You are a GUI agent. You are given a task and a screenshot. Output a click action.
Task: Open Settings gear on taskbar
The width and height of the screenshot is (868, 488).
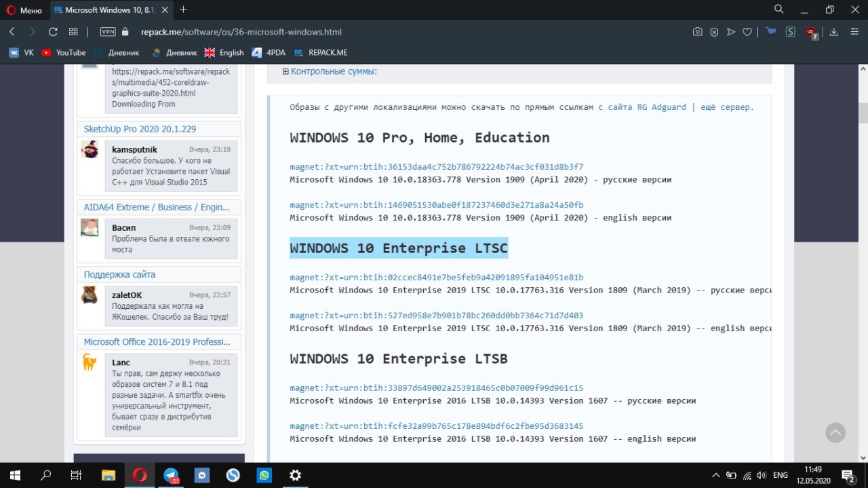click(x=295, y=475)
